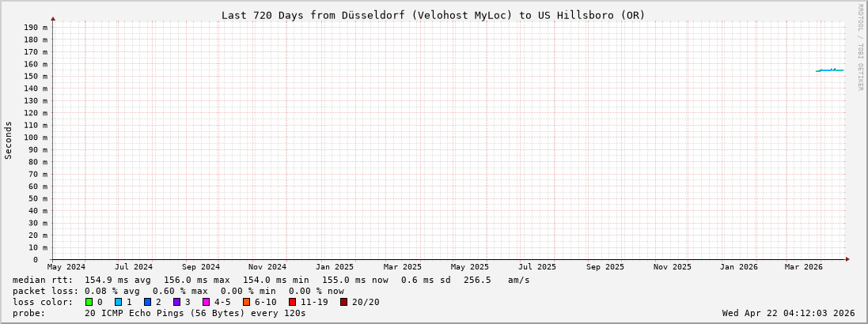Click the dark red 20/20 swatch
The image size is (868, 324).
343,302
